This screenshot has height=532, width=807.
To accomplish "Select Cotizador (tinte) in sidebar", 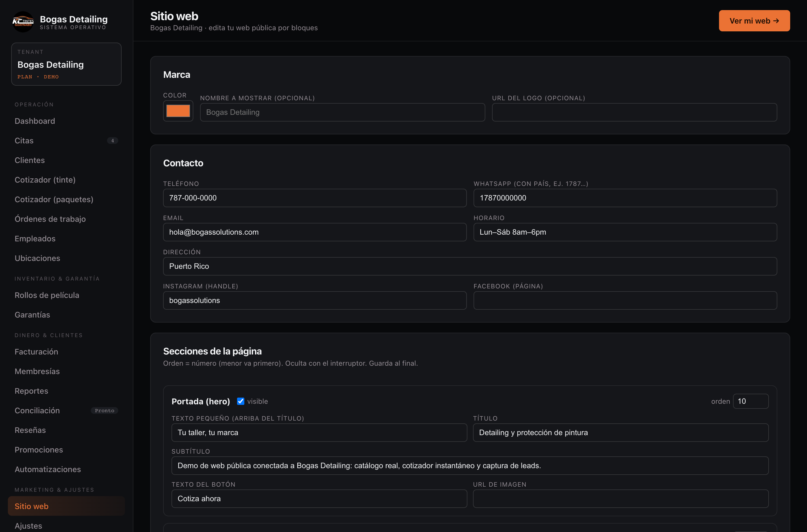I will click(x=66, y=180).
